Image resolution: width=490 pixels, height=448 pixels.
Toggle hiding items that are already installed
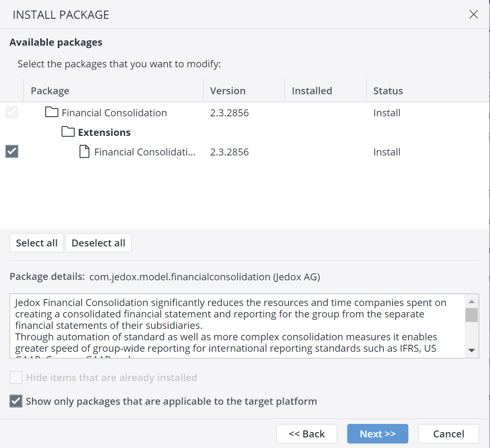pos(16,377)
